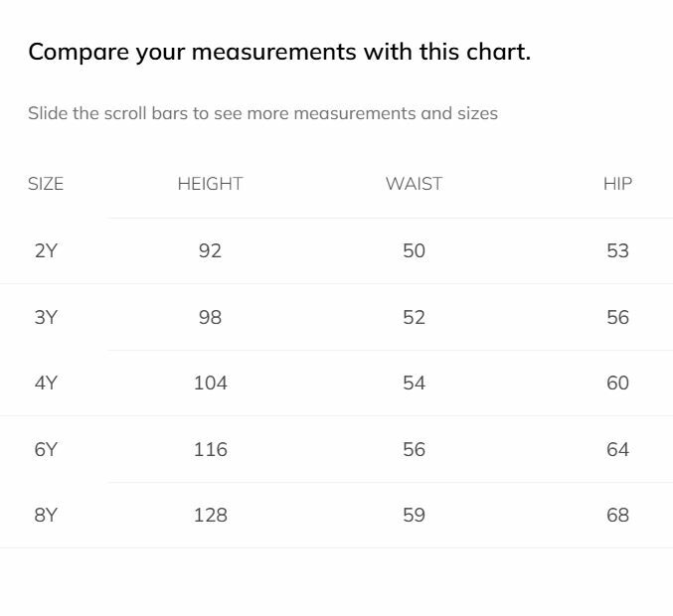Image resolution: width=673 pixels, height=616 pixels.
Task: Click hip value 68 for 8Y
Action: [x=617, y=515]
